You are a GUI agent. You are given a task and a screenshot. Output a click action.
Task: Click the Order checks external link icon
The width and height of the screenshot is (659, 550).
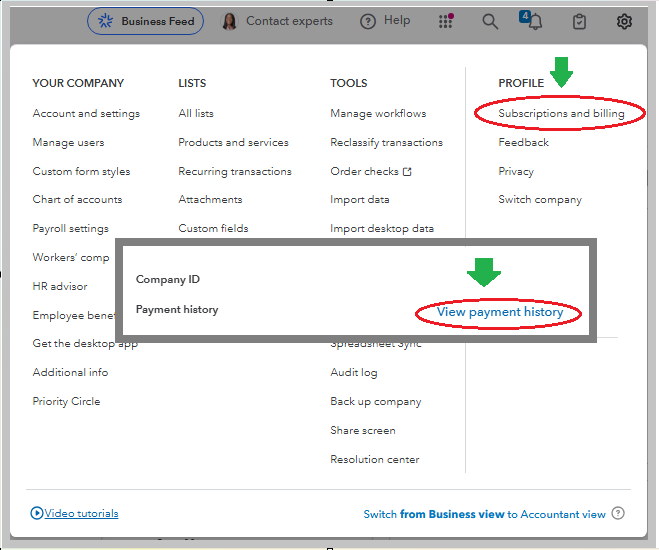click(407, 171)
